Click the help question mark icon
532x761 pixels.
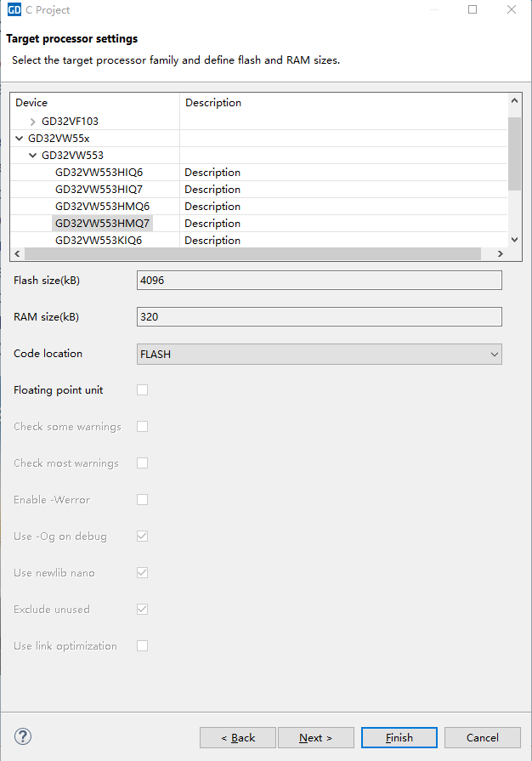(x=23, y=736)
